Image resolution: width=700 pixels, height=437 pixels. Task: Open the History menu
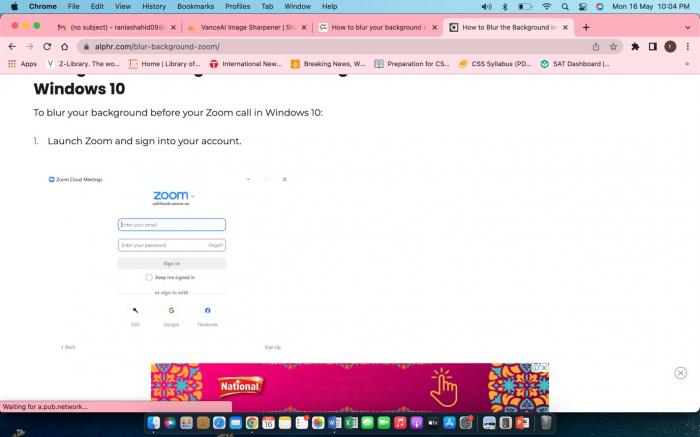pos(154,6)
